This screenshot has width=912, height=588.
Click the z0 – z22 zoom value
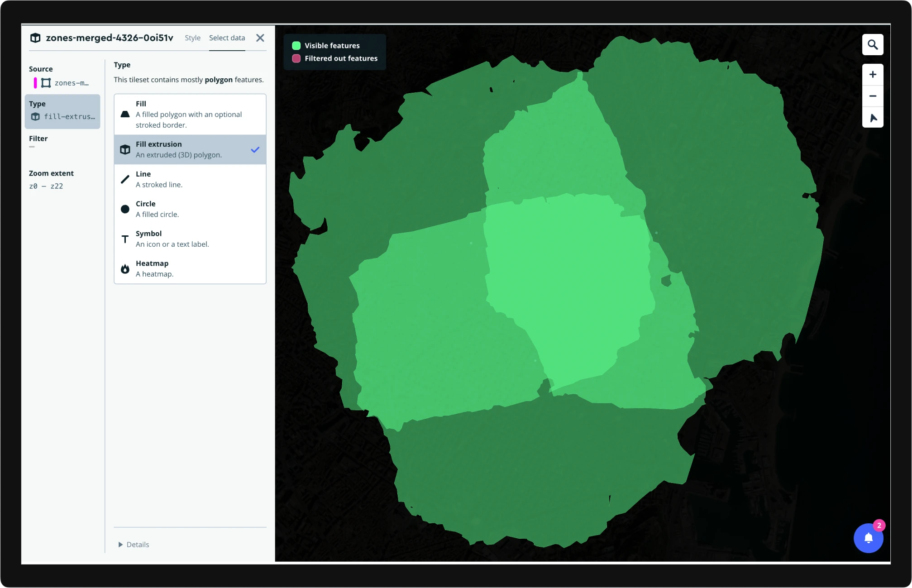(46, 186)
